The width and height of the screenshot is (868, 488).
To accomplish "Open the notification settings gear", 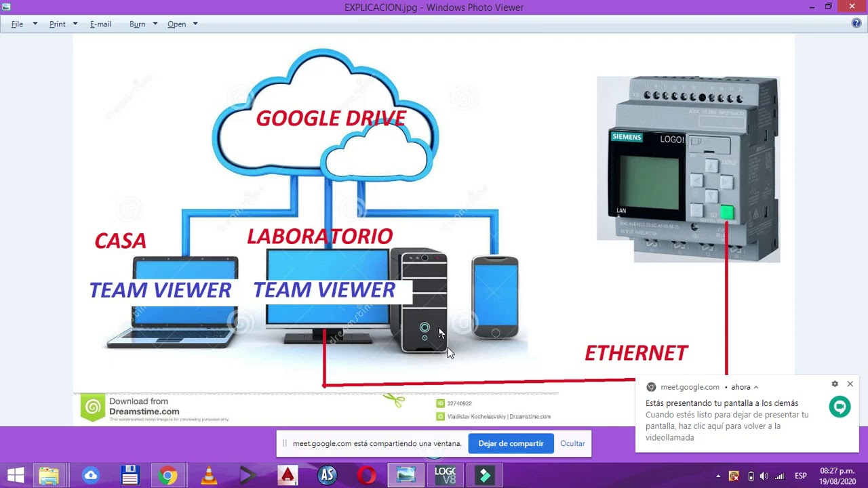I will pos(835,384).
